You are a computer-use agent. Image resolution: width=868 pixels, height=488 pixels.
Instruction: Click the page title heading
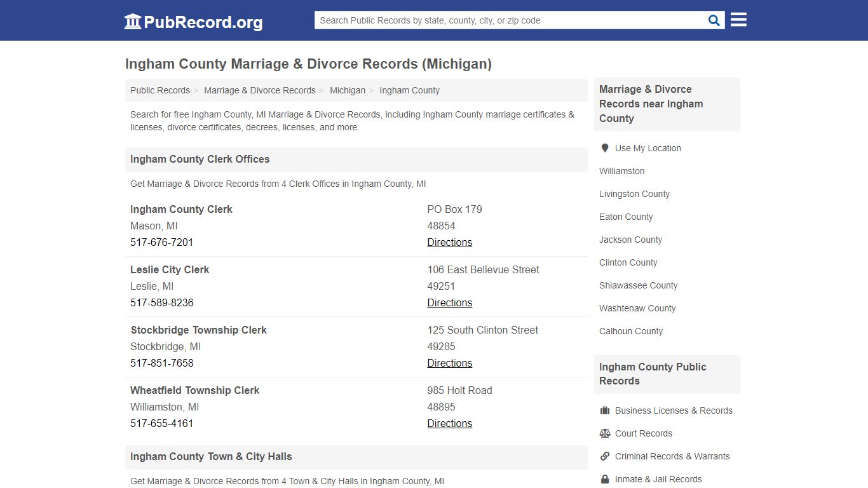308,64
